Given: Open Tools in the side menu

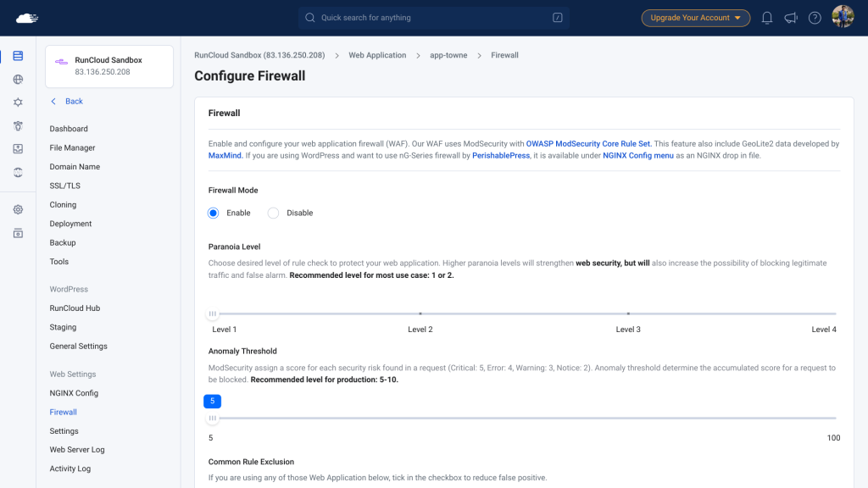Looking at the screenshot, I should (59, 262).
